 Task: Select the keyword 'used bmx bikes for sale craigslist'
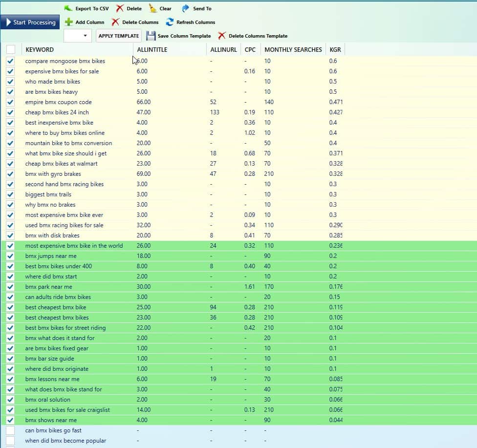pyautogui.click(x=67, y=410)
